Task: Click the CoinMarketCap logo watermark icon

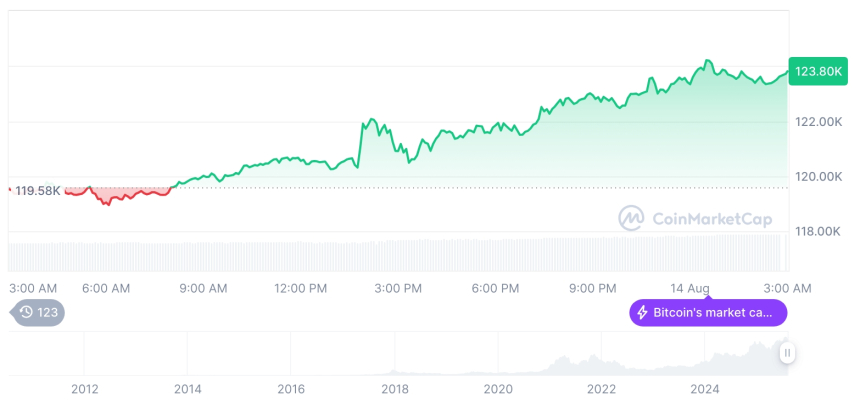Action: pyautogui.click(x=631, y=218)
